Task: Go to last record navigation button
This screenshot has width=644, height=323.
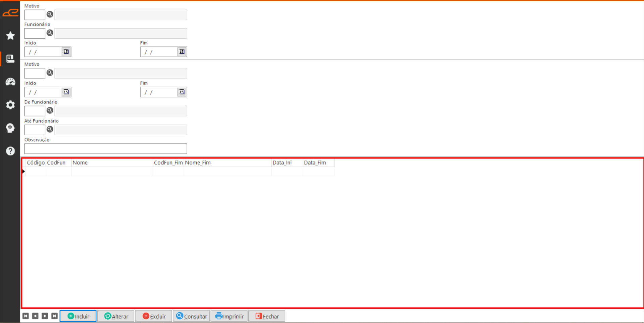Action: click(x=54, y=316)
